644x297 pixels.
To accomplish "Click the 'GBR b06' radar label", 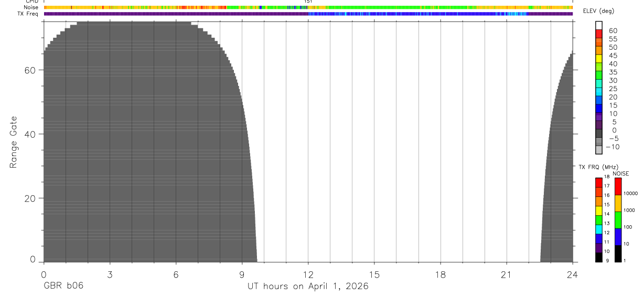I will (x=63, y=287).
